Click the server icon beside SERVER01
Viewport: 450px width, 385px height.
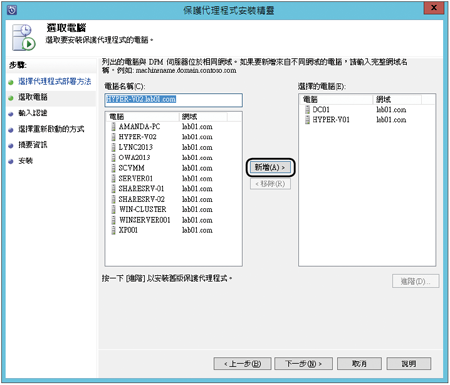click(114, 178)
